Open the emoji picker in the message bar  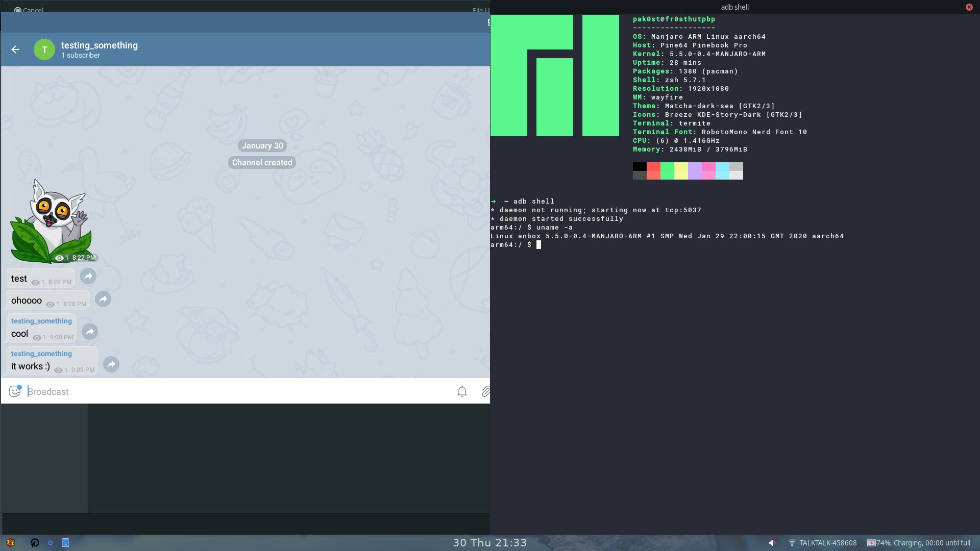(15, 391)
